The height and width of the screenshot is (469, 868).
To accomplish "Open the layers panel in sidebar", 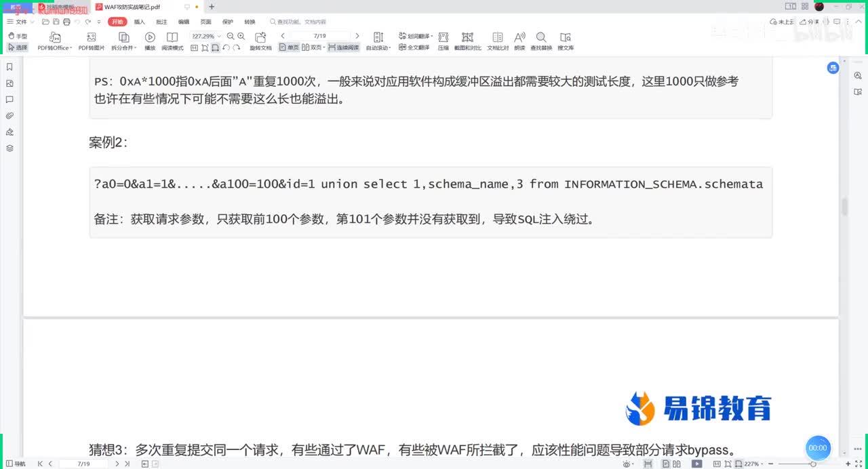I will tap(9, 148).
